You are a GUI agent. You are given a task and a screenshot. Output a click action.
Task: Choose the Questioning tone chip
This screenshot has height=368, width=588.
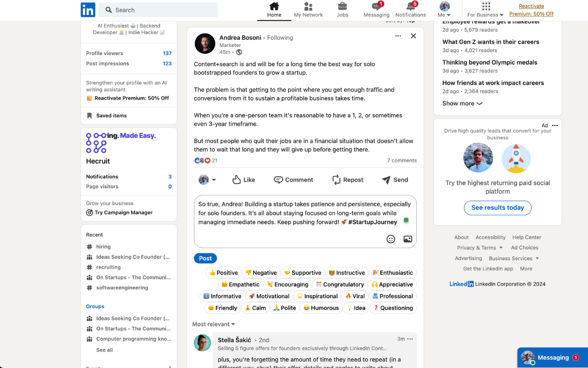click(393, 308)
